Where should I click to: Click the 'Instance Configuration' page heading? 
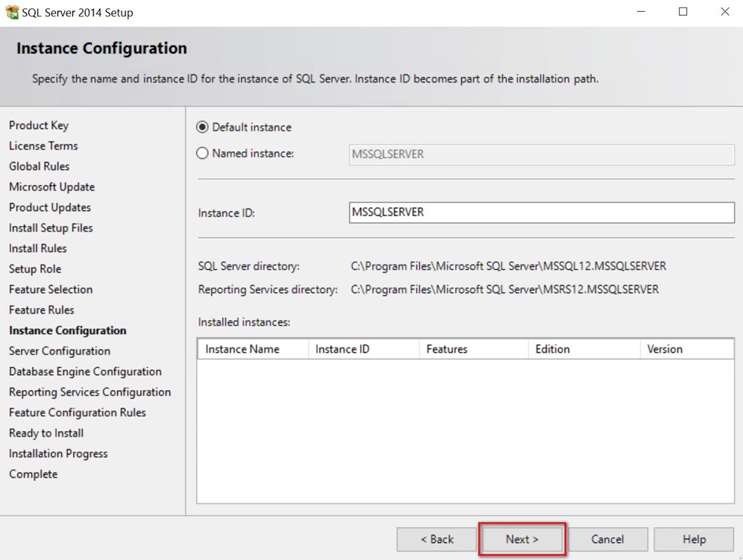point(102,48)
